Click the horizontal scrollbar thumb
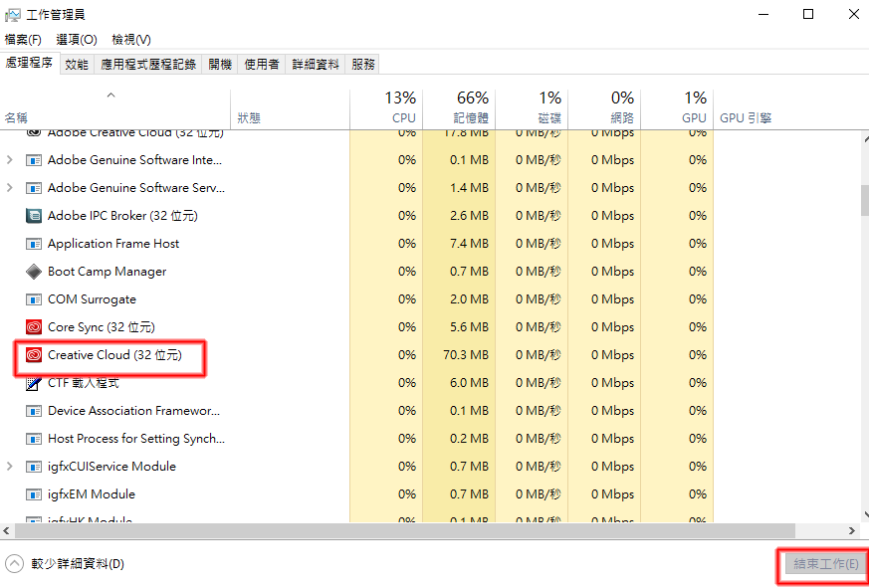Image resolution: width=869 pixels, height=588 pixels. point(405,531)
